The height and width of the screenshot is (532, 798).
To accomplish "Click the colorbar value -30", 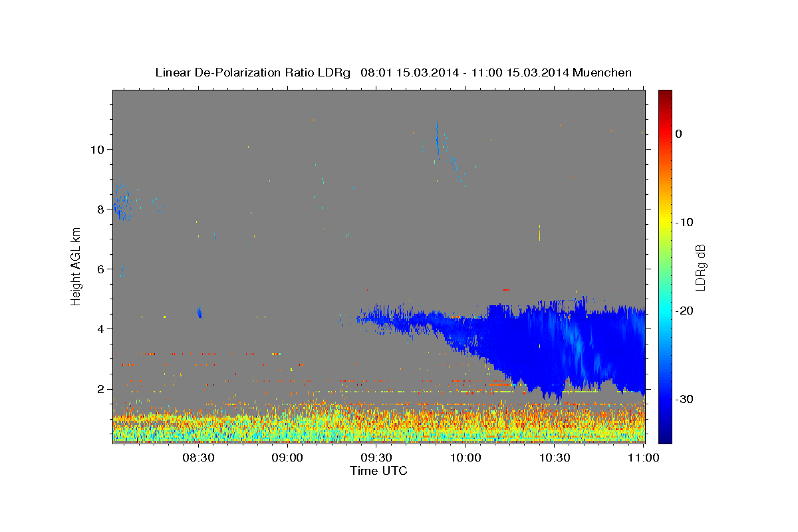I will [x=685, y=399].
